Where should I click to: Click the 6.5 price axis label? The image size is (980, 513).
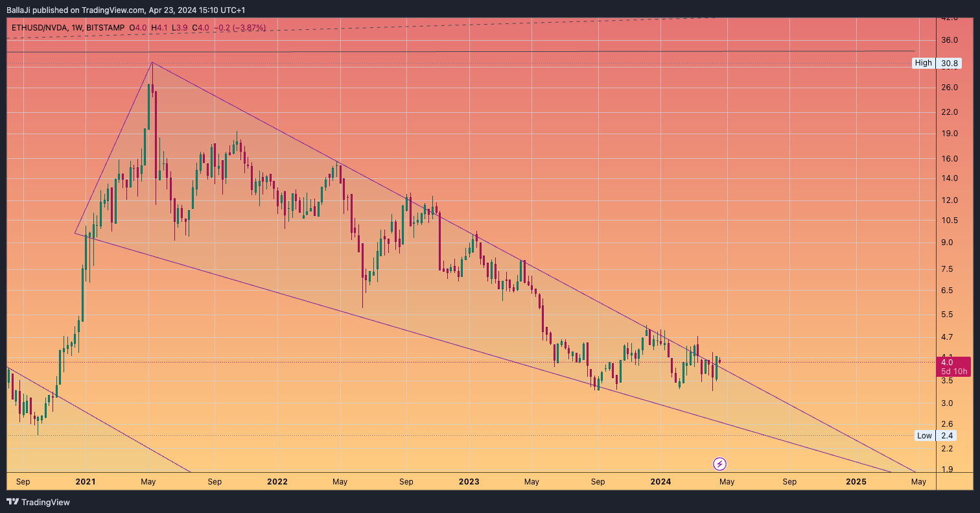947,291
